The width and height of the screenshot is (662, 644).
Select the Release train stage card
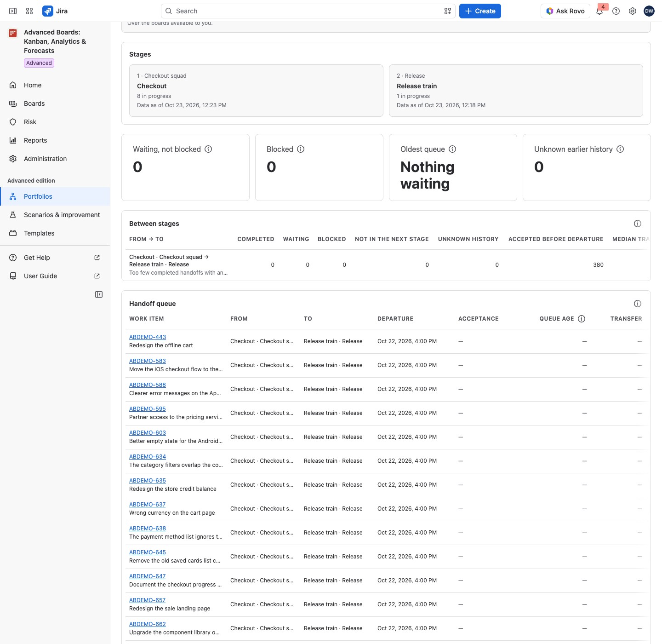tap(516, 91)
